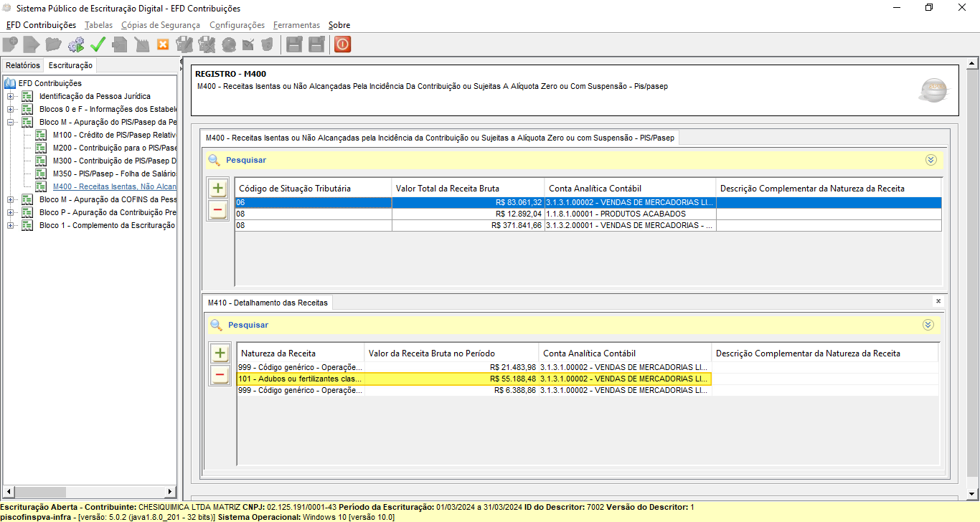Screen dimensions: 980x522
Task: Click the red power exit icon
Action: point(342,44)
